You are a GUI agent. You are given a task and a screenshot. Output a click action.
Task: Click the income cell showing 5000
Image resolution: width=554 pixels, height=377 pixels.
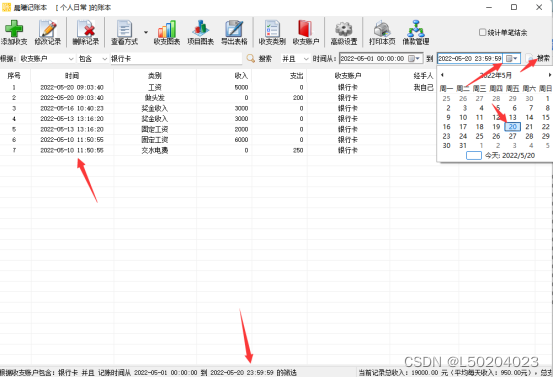point(241,87)
